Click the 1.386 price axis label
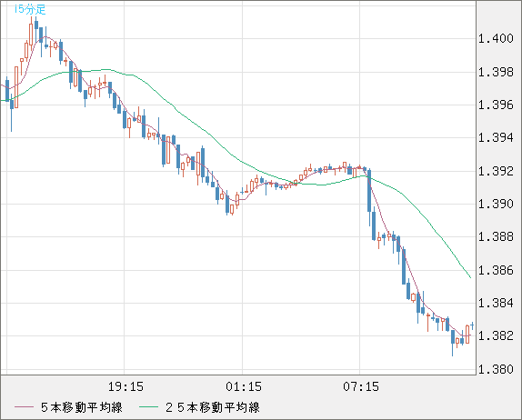522x420 pixels. pos(496,270)
